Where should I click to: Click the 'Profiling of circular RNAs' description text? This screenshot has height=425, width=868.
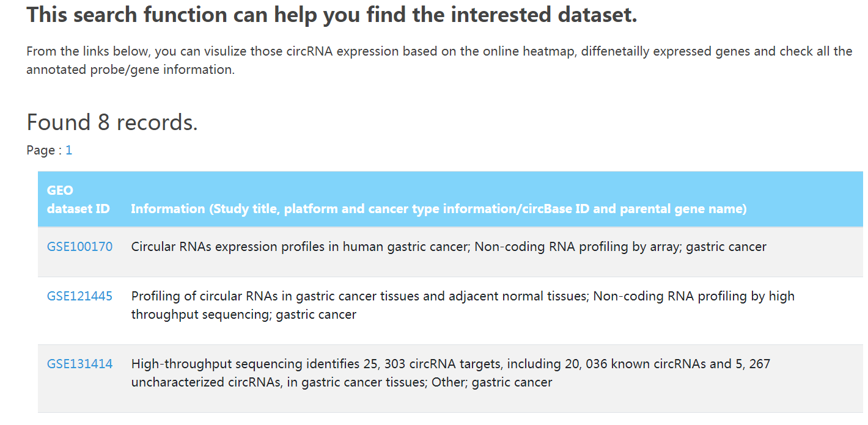coord(463,305)
